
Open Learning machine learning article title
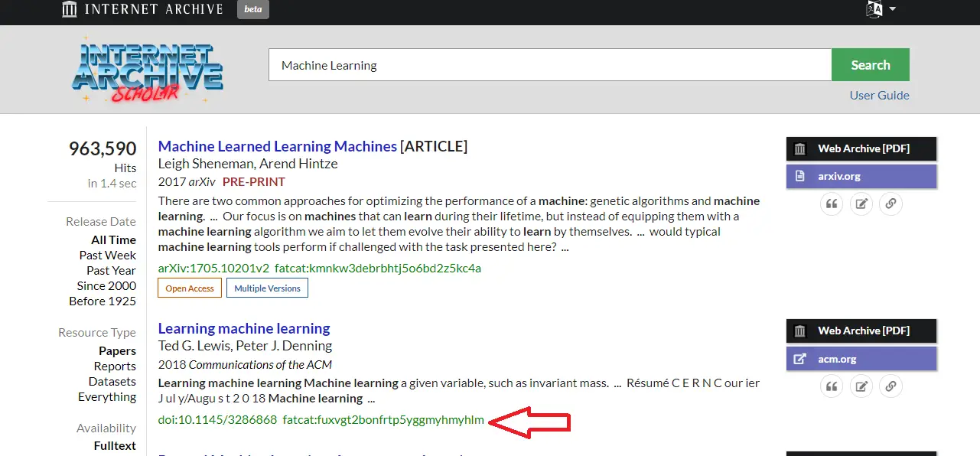pyautogui.click(x=244, y=328)
